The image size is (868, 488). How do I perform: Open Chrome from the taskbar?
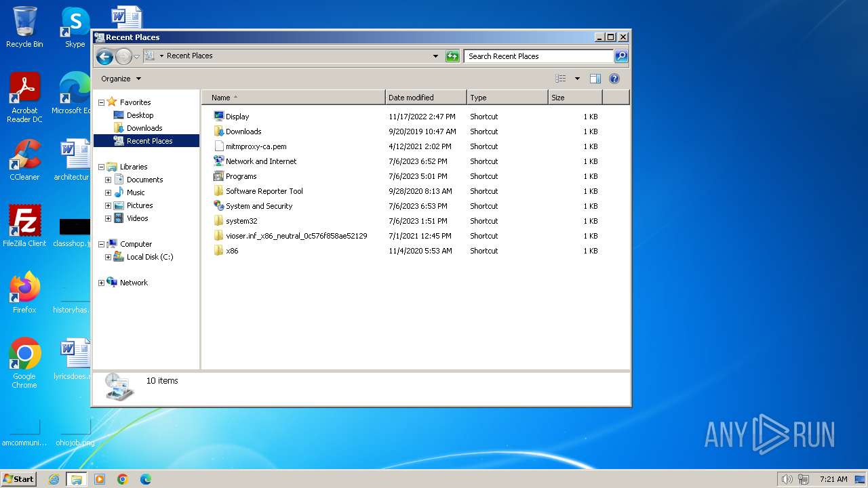tap(123, 479)
